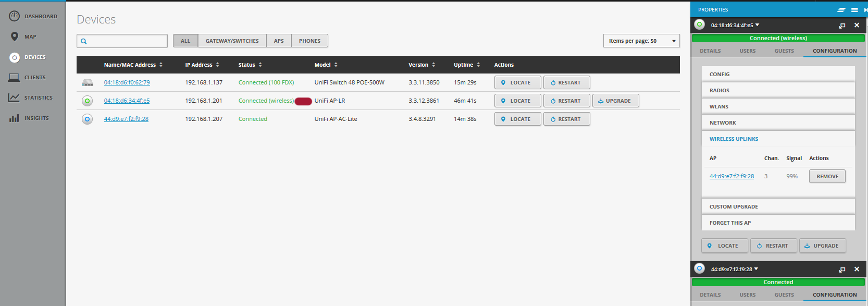Pop out the 04:18:d6:34:4f:e5 properties panel

pos(842,25)
